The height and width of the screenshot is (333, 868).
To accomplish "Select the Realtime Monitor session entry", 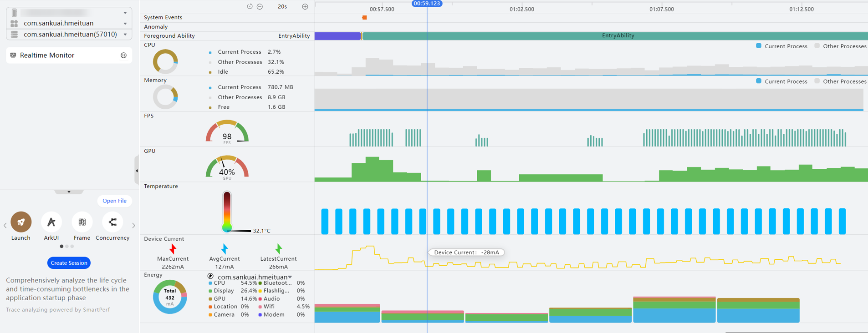I will 69,55.
